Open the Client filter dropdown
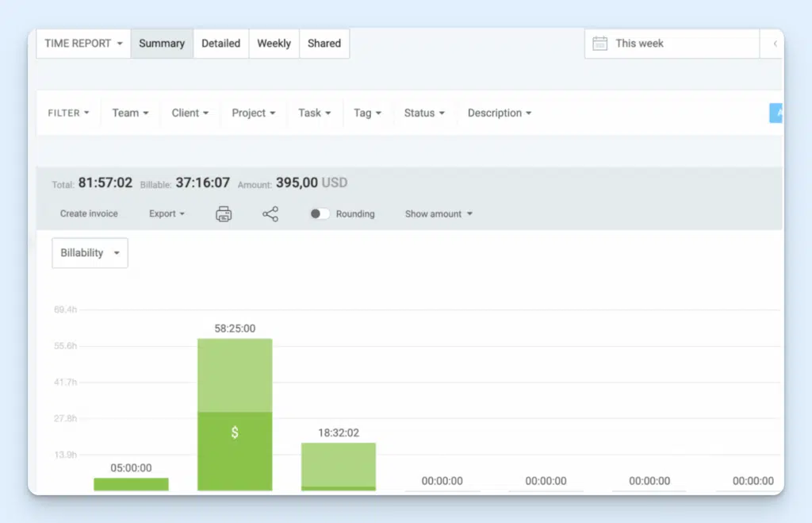 (190, 113)
